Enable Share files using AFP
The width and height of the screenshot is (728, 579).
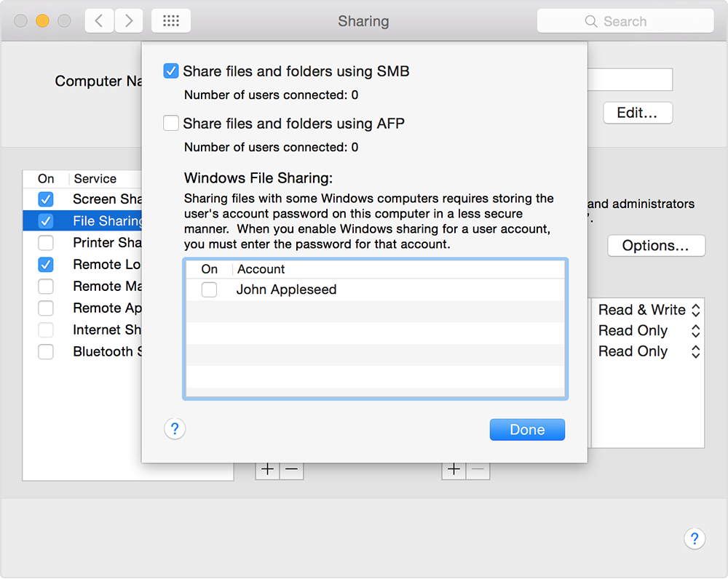coord(171,124)
